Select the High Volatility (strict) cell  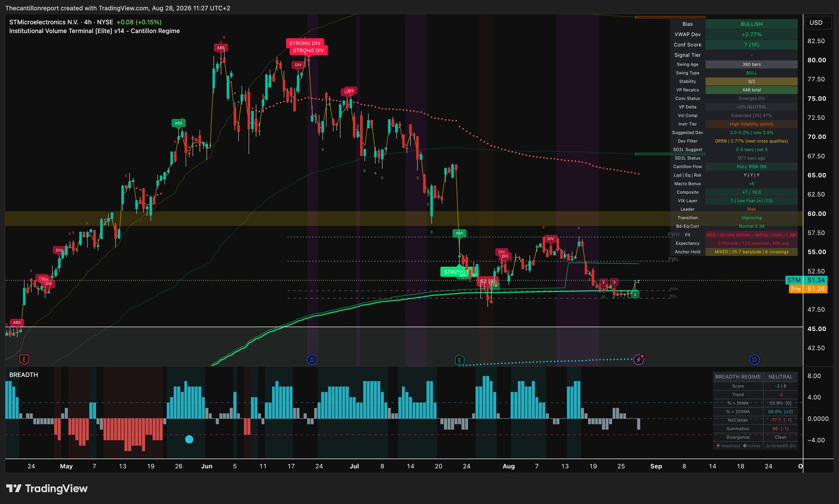pos(751,124)
